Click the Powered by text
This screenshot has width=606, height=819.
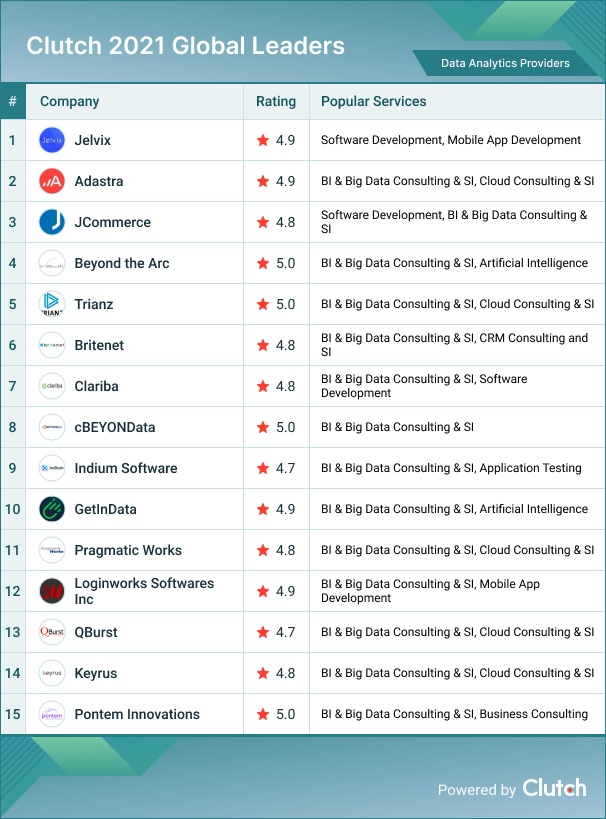(476, 790)
